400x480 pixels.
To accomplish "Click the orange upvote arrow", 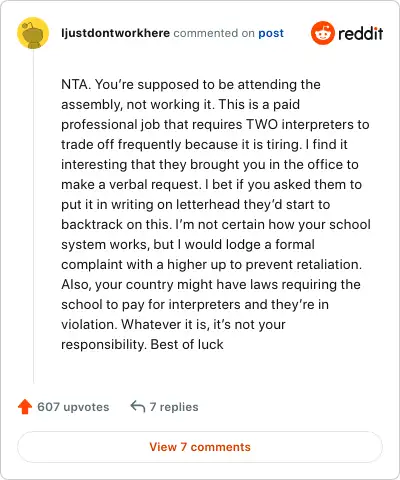I will [25, 407].
